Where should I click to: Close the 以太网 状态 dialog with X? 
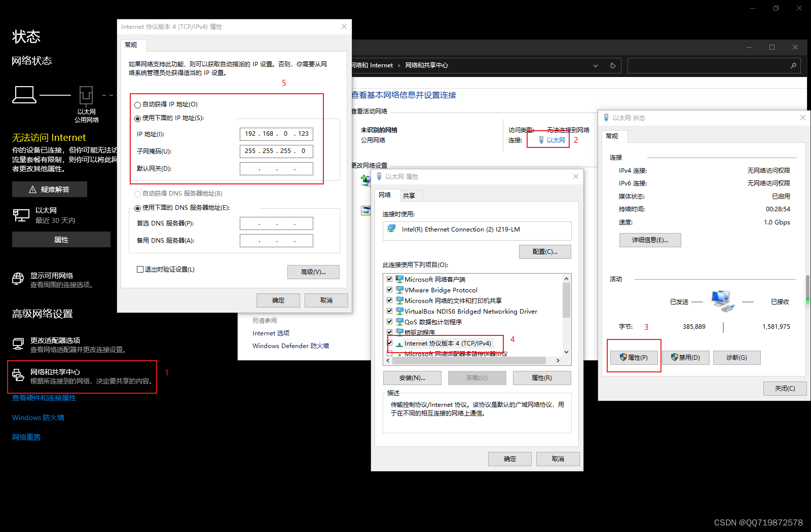[x=803, y=118]
